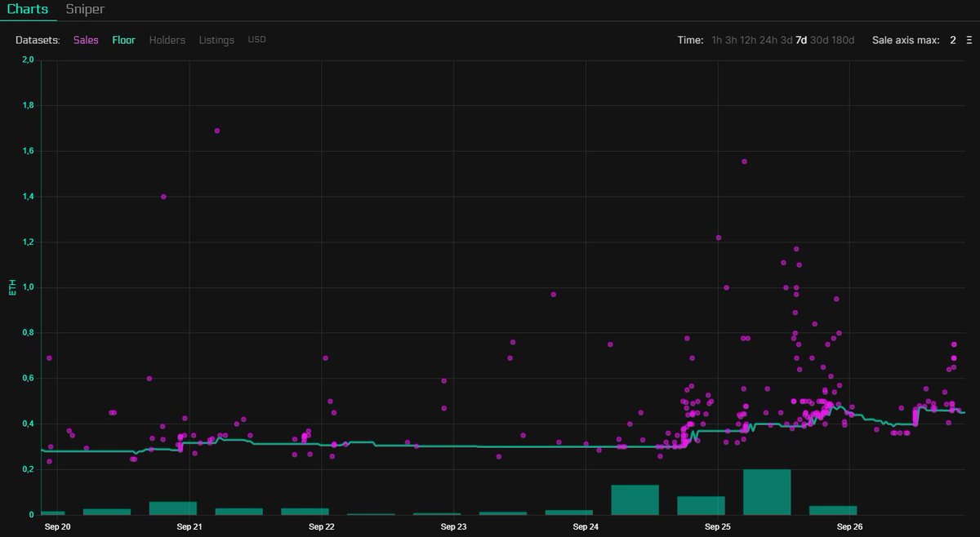The width and height of the screenshot is (980, 537).
Task: Edit the Sale axis max value
Action: coord(952,40)
